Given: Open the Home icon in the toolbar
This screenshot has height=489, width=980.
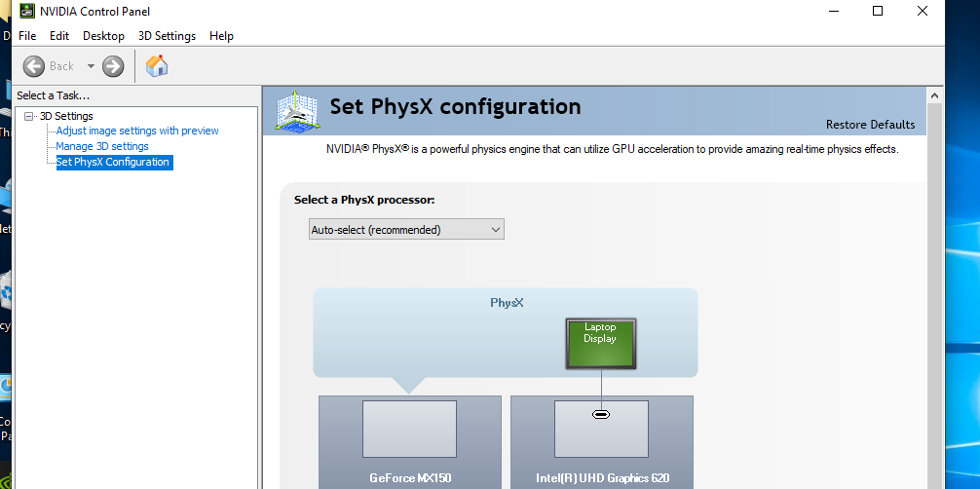Looking at the screenshot, I should click(x=157, y=65).
